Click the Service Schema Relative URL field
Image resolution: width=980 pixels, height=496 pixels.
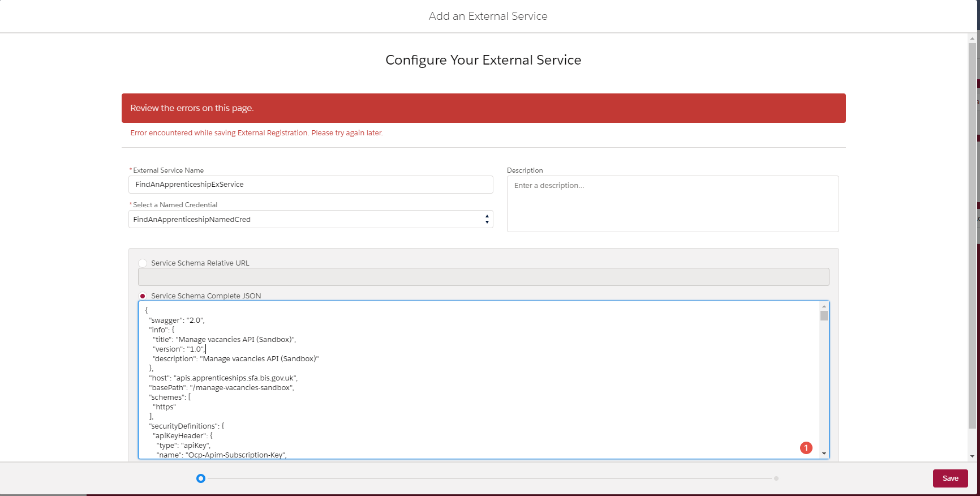(x=483, y=277)
